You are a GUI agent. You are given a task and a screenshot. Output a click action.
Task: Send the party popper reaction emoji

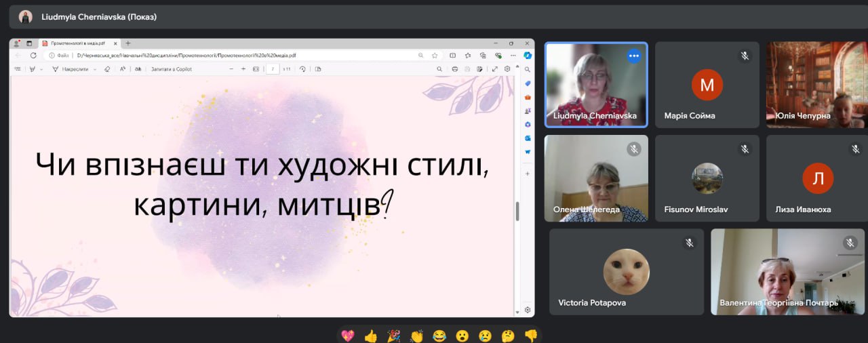click(x=393, y=336)
